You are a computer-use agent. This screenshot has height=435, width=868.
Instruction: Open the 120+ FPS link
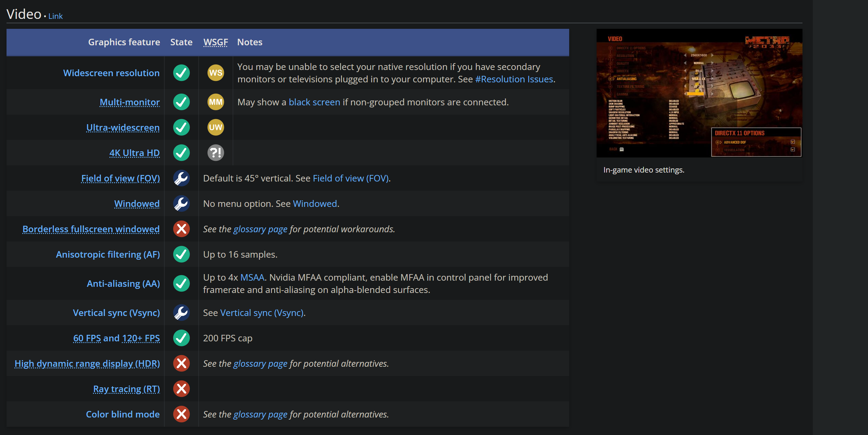[x=141, y=338]
